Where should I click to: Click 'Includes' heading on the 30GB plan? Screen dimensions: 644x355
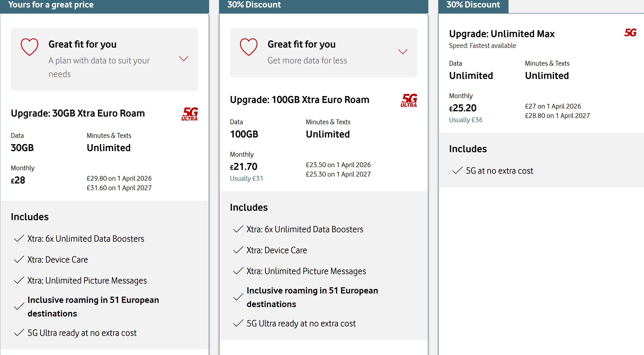(30, 217)
